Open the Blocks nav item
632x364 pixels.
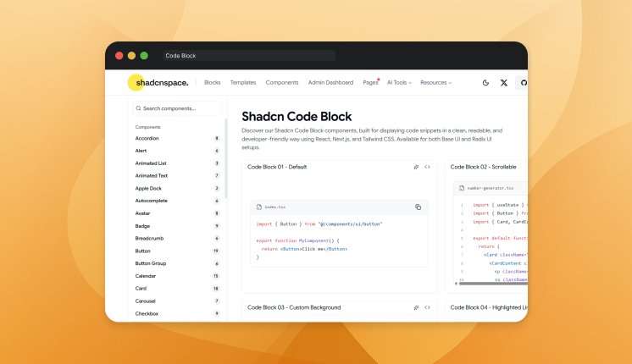point(213,83)
